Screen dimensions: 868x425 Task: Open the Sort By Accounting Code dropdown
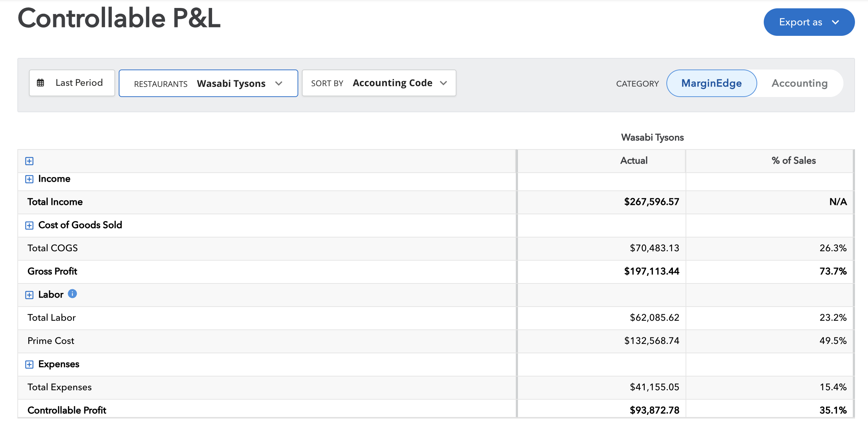pos(379,83)
